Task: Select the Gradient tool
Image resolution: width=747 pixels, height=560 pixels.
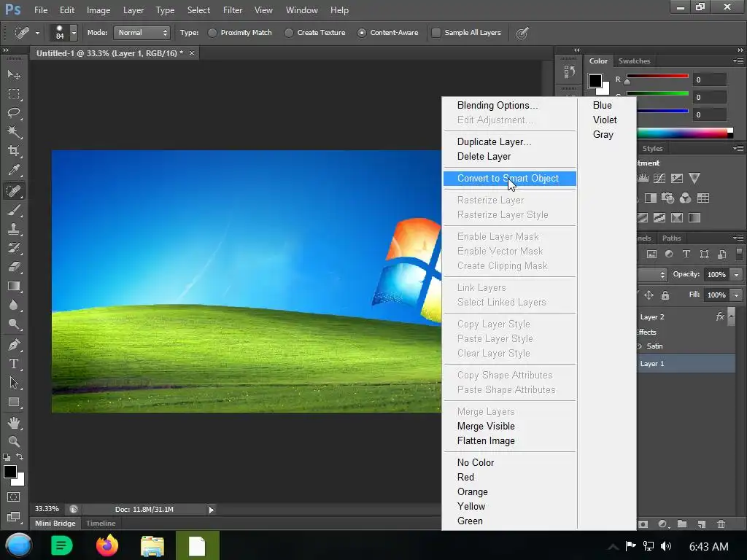Action: (14, 286)
